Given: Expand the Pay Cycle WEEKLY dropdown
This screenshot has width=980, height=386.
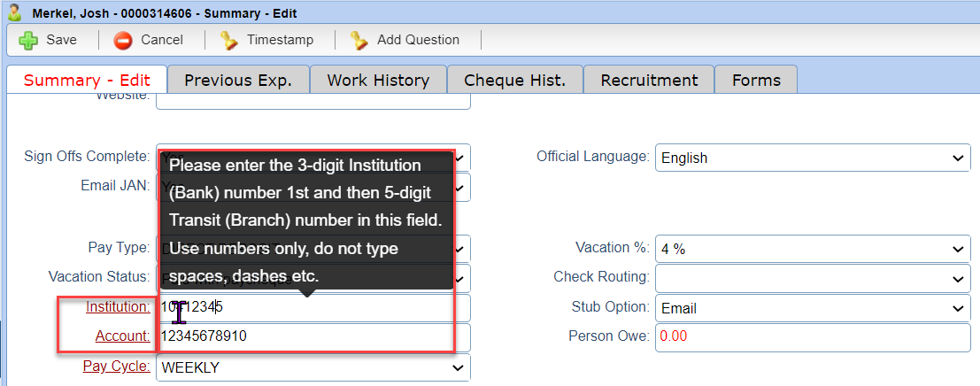Looking at the screenshot, I should (313, 368).
